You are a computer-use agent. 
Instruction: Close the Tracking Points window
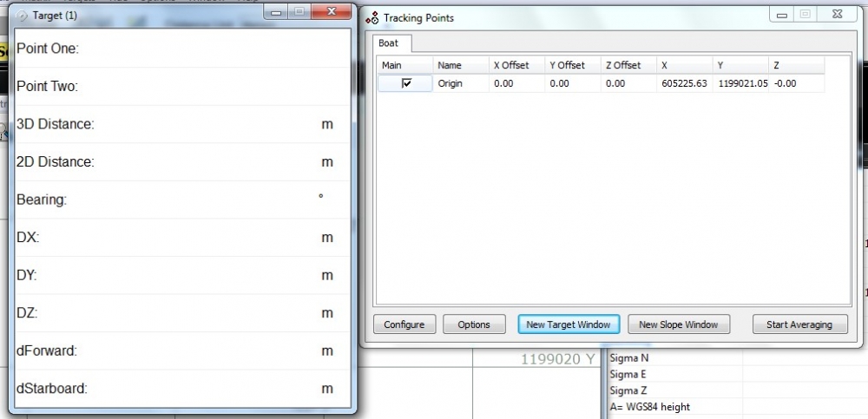click(x=838, y=15)
